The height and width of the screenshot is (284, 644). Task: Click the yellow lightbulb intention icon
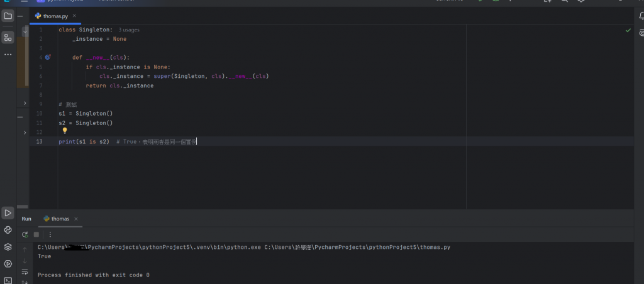65,131
